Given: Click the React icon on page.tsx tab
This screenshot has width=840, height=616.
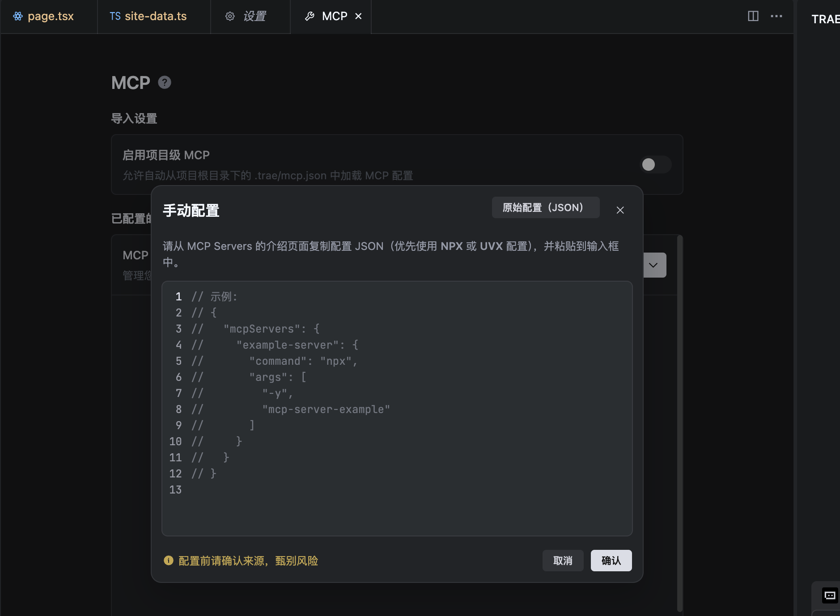Looking at the screenshot, I should coord(18,17).
